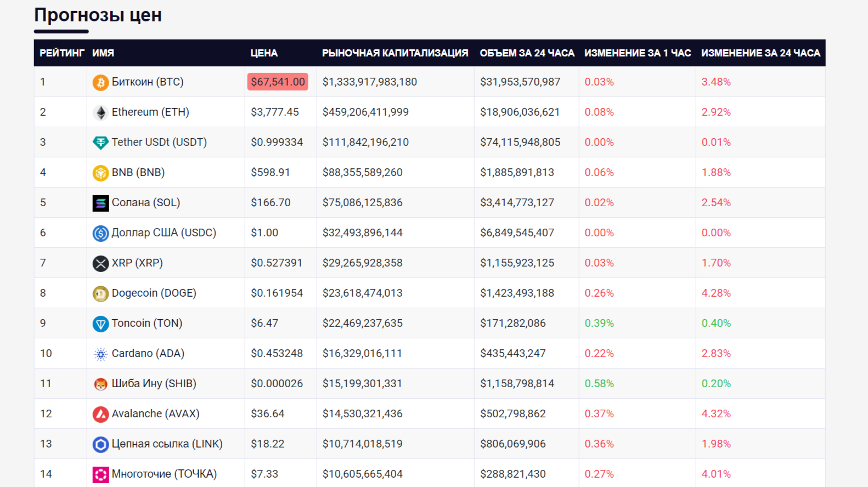Click Dogecoin 24-hour change 4.28%
The height and width of the screenshot is (487, 868).
point(716,293)
